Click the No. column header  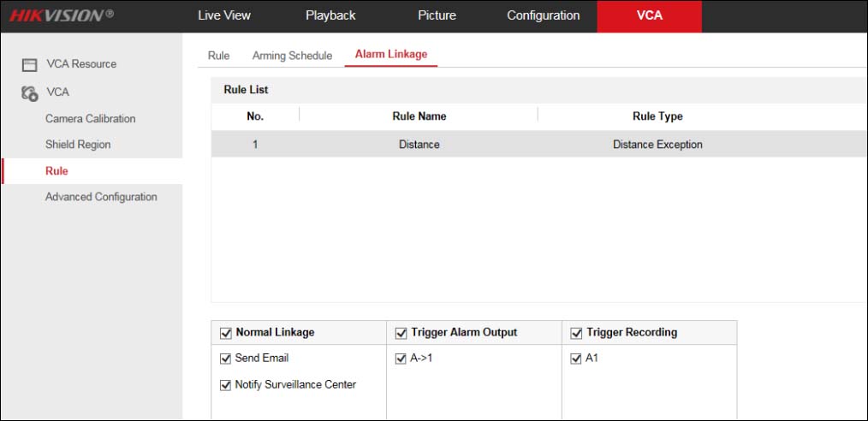tap(255, 116)
